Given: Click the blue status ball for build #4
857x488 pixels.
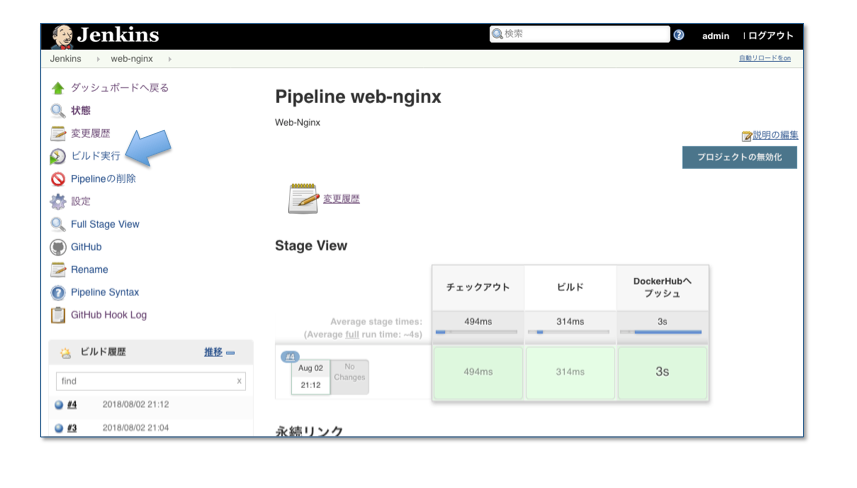Looking at the screenshot, I should tap(59, 405).
